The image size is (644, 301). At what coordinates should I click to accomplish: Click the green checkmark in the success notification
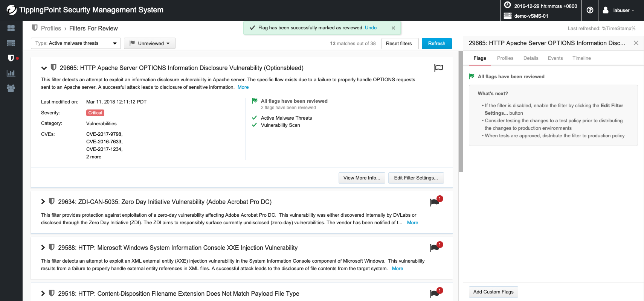click(x=252, y=28)
